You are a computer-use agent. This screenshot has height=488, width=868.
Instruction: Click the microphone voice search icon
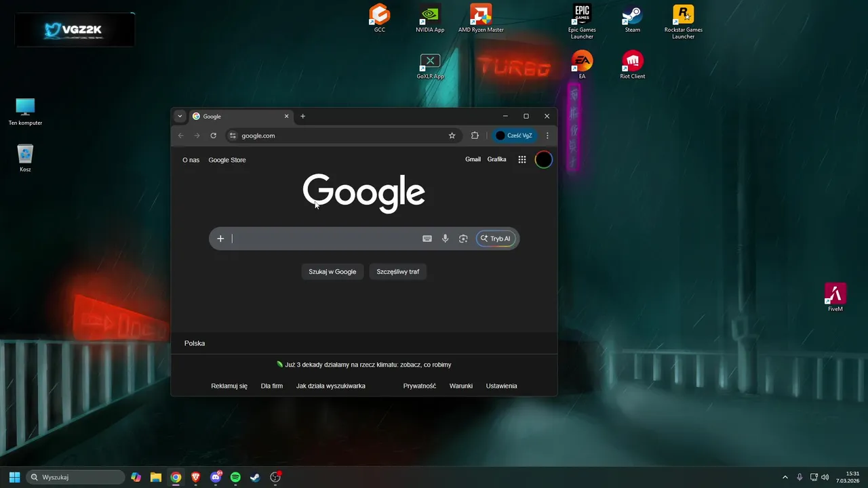446,239
